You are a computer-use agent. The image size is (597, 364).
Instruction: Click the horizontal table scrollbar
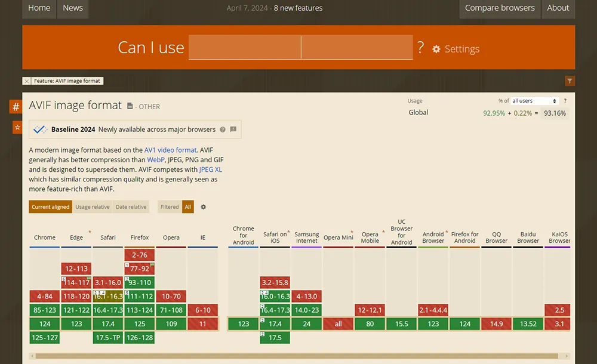pyautogui.click(x=297, y=356)
